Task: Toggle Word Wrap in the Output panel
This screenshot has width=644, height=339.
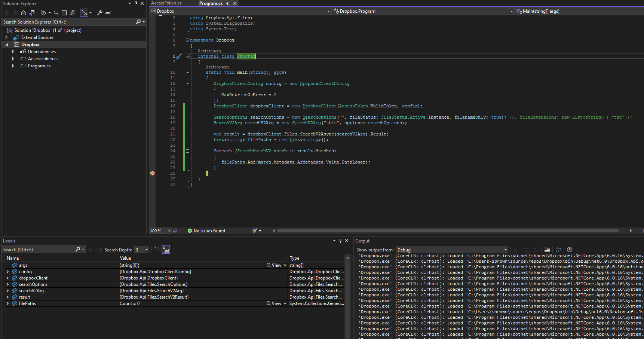Action: click(558, 250)
